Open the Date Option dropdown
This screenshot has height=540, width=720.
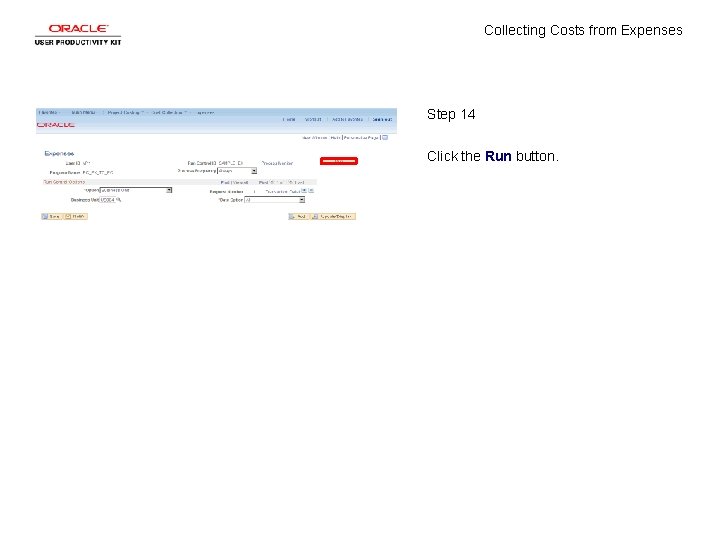(x=275, y=200)
